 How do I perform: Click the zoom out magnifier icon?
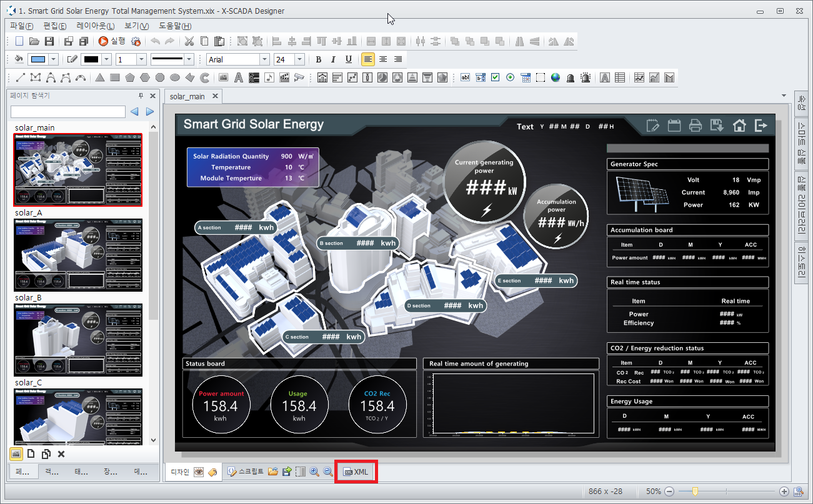tap(328, 472)
